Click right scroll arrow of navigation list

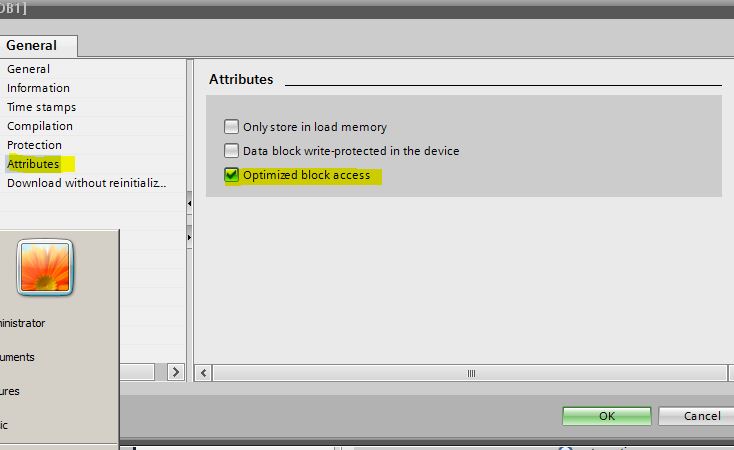[176, 372]
